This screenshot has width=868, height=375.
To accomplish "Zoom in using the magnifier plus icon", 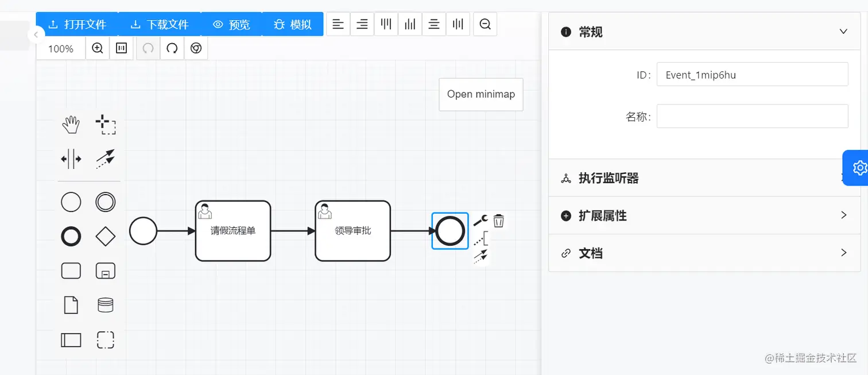I will click(x=97, y=48).
